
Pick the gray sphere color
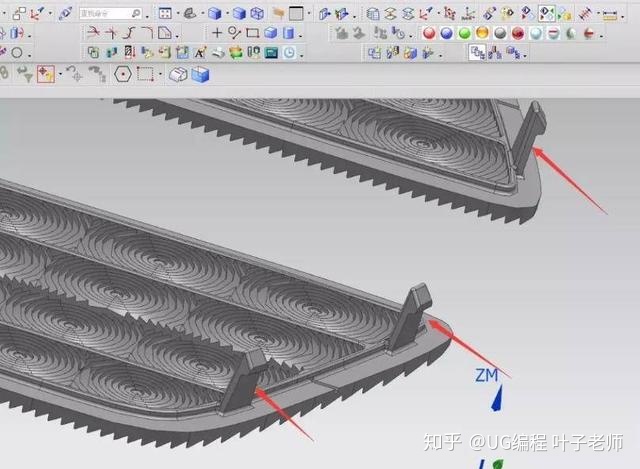coord(500,33)
